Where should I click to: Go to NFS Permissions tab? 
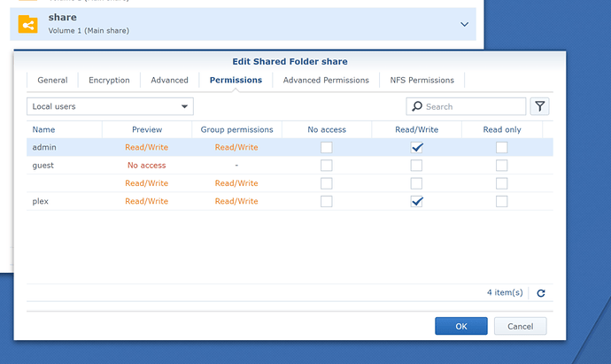422,81
